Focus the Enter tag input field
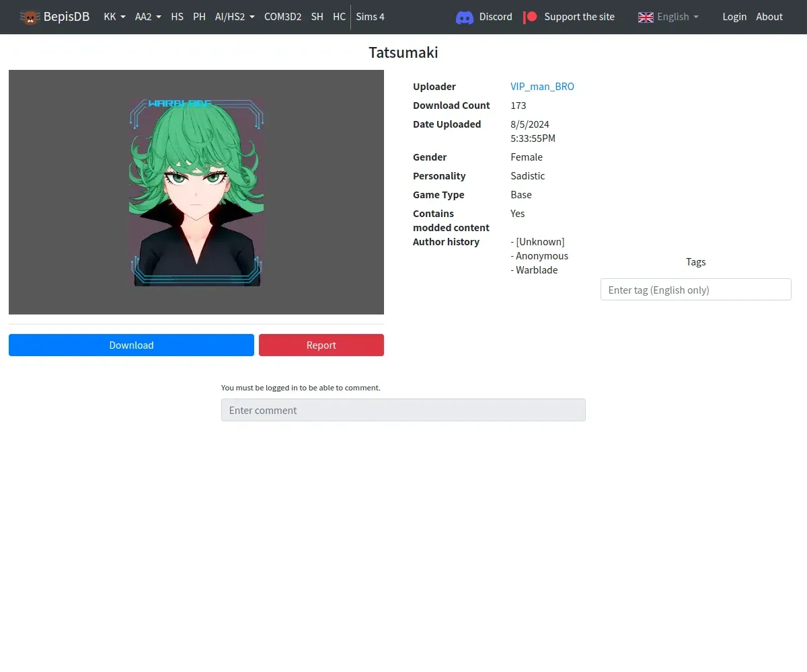This screenshot has width=807, height=672. coord(695,290)
